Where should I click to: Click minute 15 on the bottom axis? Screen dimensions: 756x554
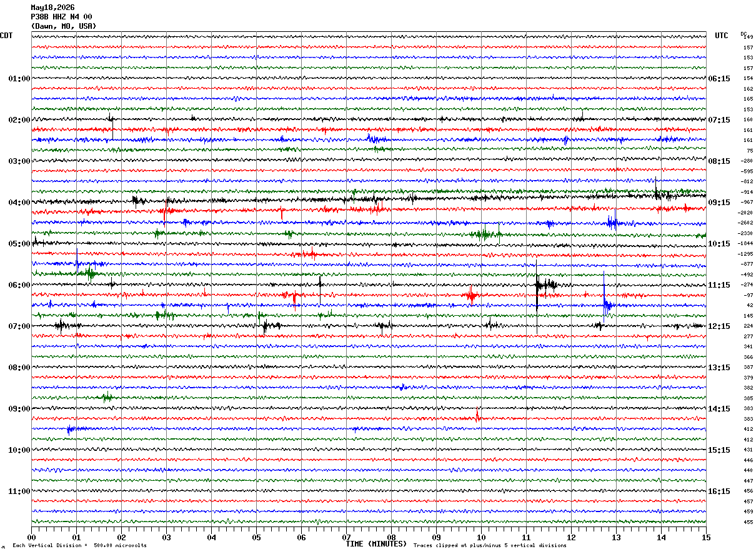pyautogui.click(x=706, y=537)
